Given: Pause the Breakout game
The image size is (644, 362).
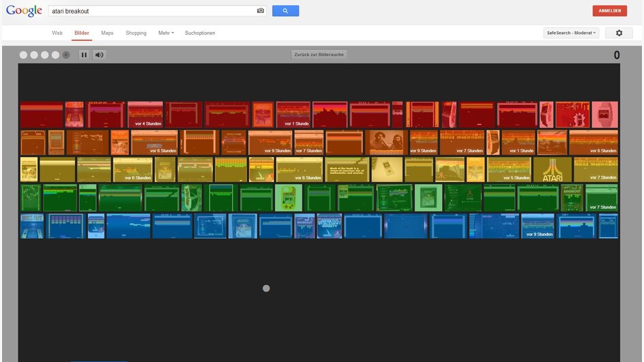Looking at the screenshot, I should (x=84, y=55).
